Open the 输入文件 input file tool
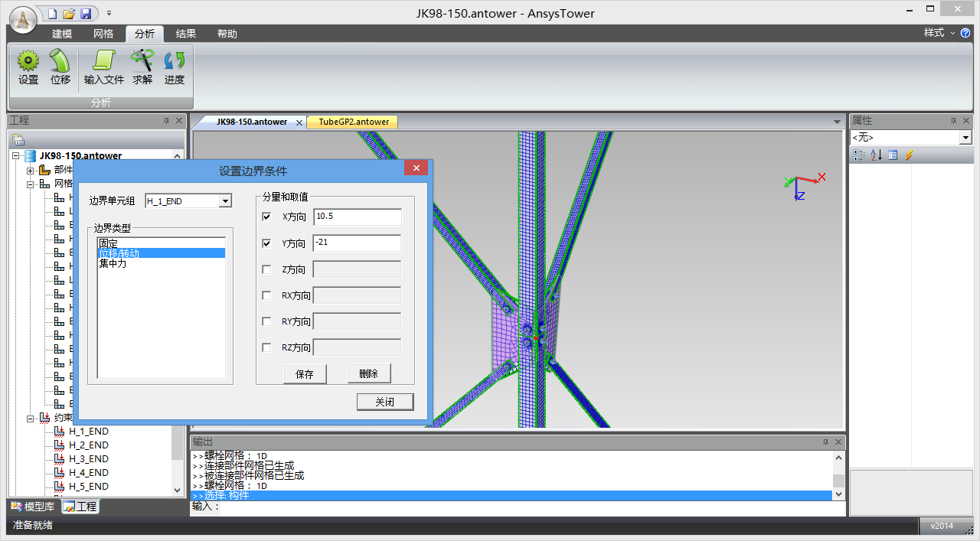Screen dimensions: 980x541 tap(103, 67)
